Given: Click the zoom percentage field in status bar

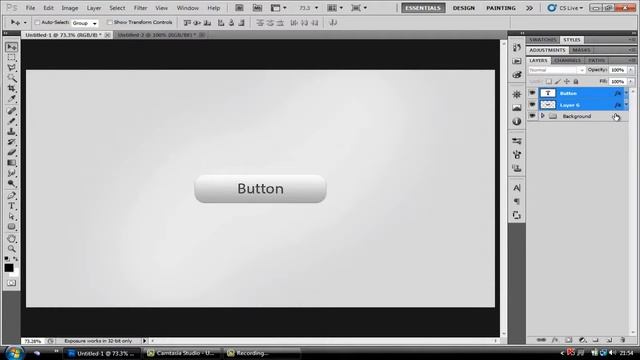Looking at the screenshot, I should [x=33, y=341].
